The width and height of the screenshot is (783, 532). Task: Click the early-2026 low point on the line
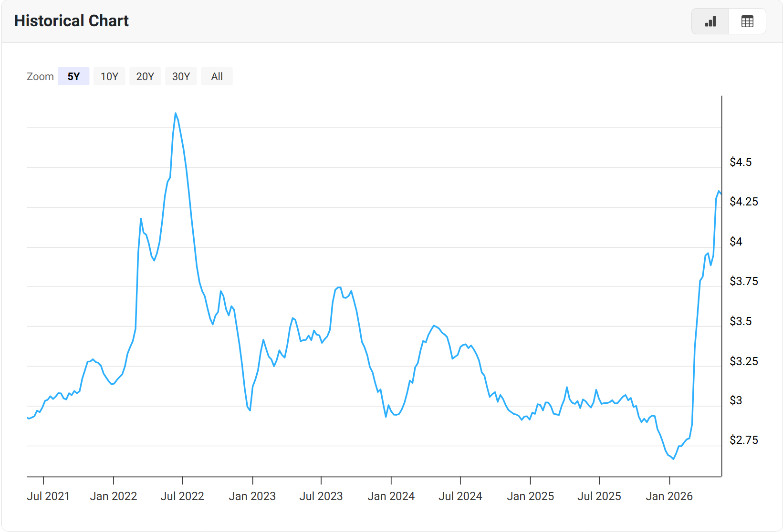click(673, 459)
